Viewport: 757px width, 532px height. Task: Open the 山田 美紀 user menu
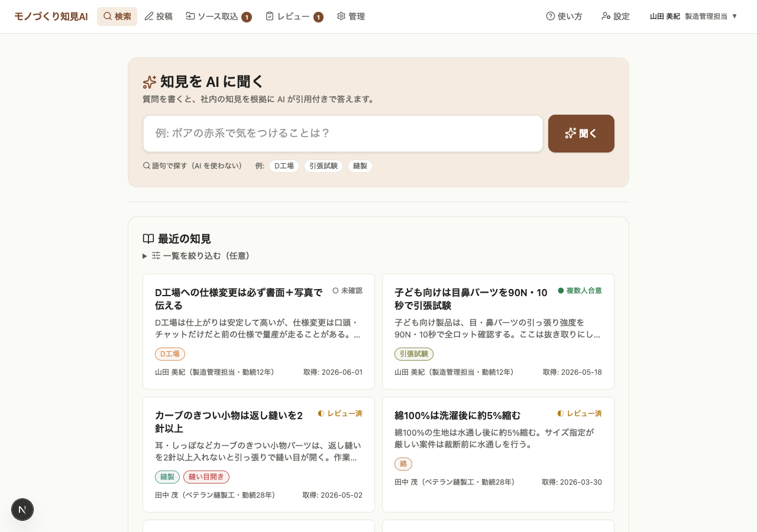tap(694, 17)
